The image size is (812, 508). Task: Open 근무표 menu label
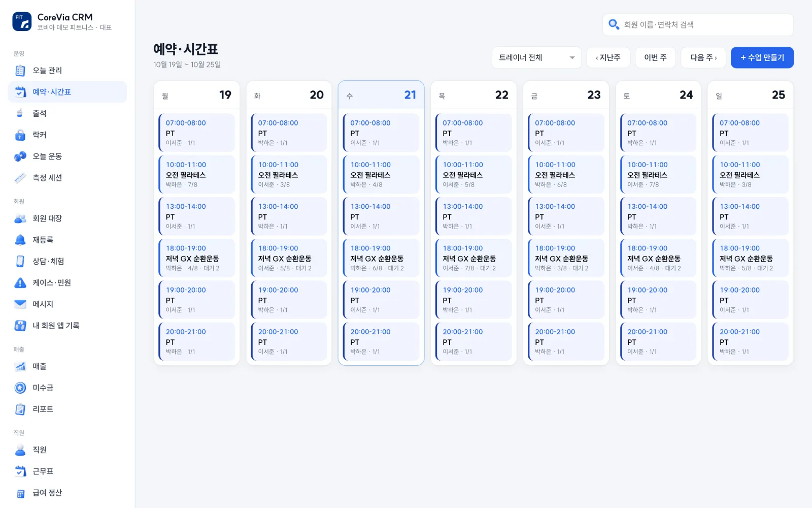tap(43, 471)
